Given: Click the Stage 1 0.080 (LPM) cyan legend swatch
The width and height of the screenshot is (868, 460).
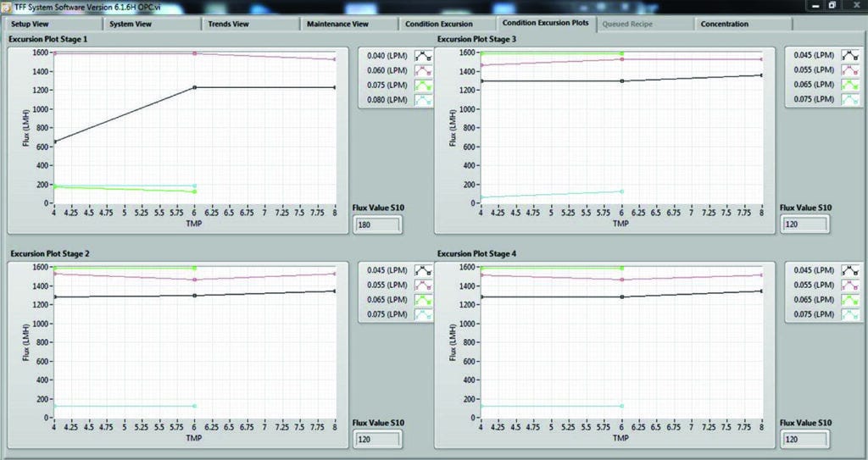Looking at the screenshot, I should click(420, 100).
